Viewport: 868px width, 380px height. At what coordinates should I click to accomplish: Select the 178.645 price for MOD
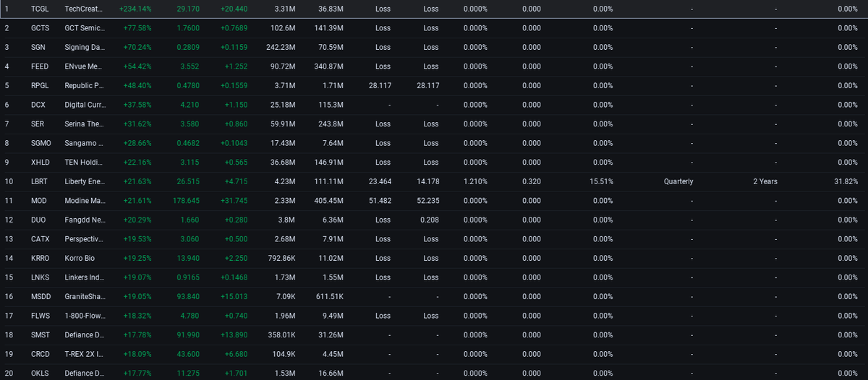187,200
